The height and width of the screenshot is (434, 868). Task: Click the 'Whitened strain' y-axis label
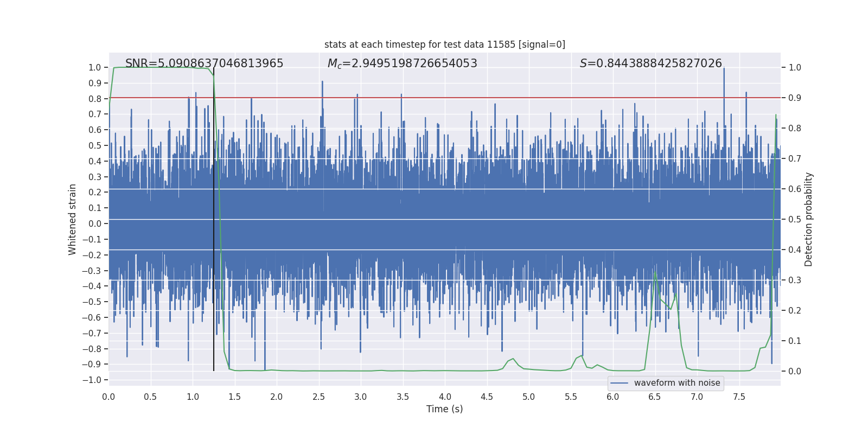[73, 219]
